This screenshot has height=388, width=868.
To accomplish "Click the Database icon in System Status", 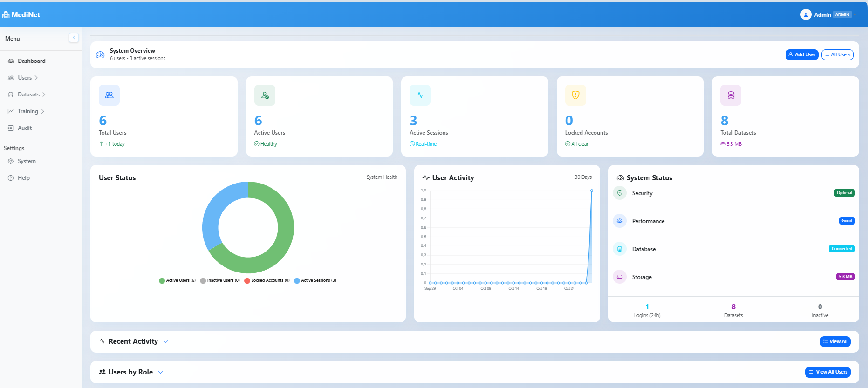I will tap(620, 249).
